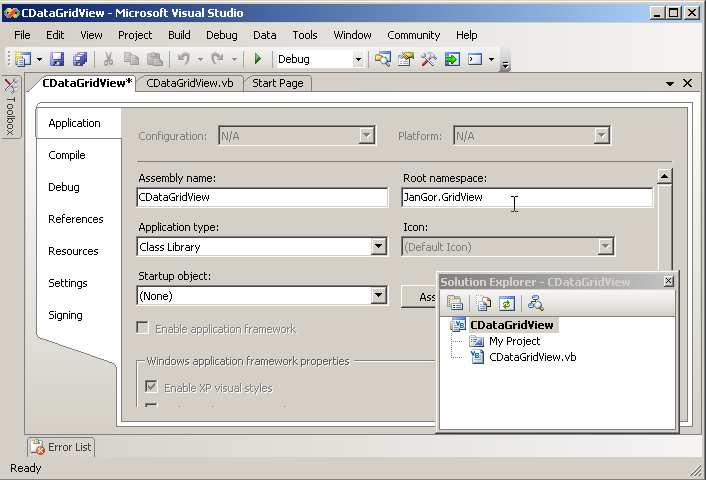Open the Help menu
706x480 pixels.
click(x=466, y=35)
